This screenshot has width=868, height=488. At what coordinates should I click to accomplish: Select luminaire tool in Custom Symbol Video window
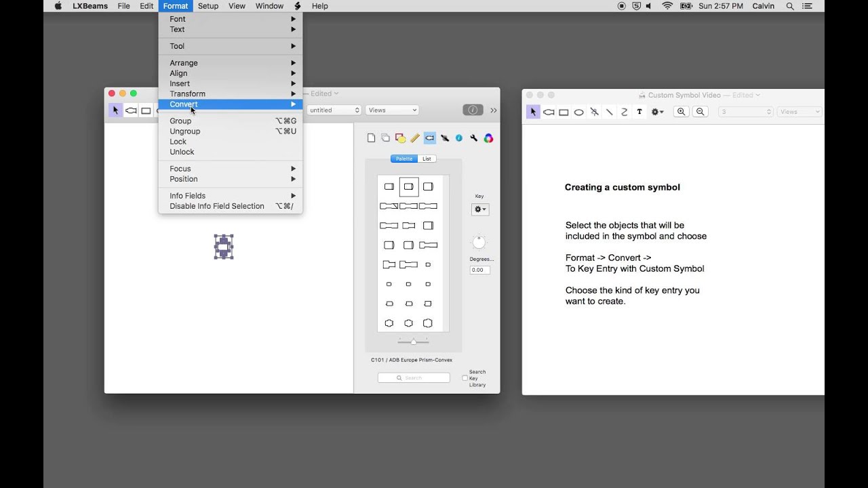coord(549,112)
